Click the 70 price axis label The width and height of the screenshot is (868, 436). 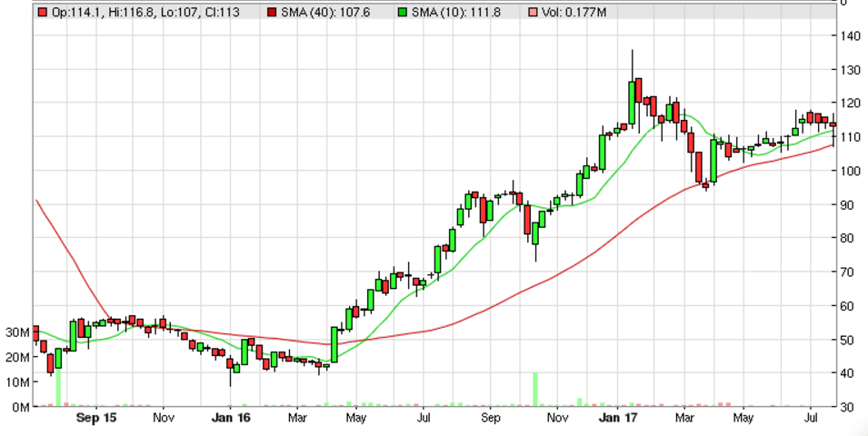[x=847, y=272]
